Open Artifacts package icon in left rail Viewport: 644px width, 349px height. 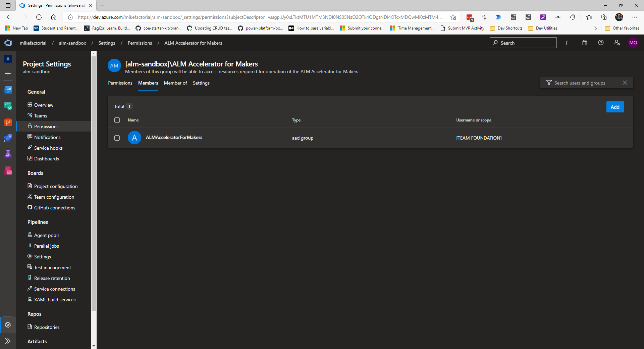(x=8, y=170)
